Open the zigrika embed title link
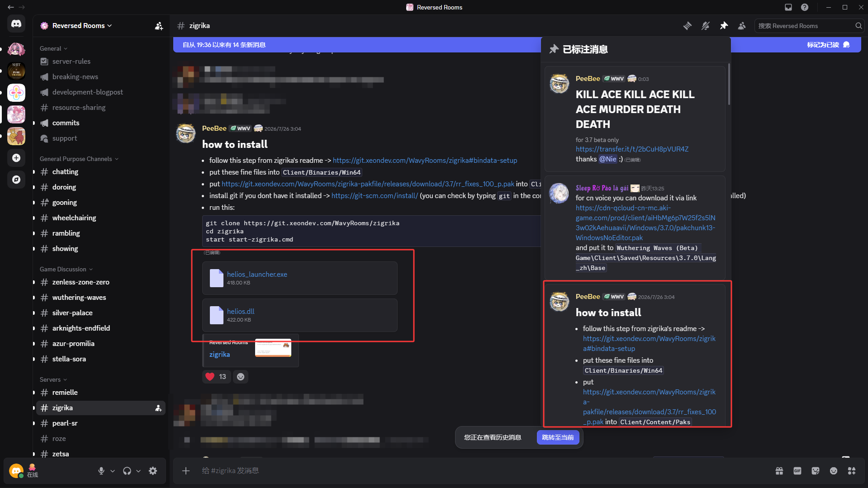 [219, 355]
